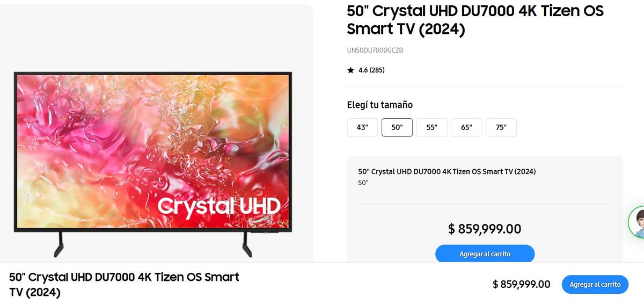
Task: Select the 43" size option
Action: (x=362, y=127)
